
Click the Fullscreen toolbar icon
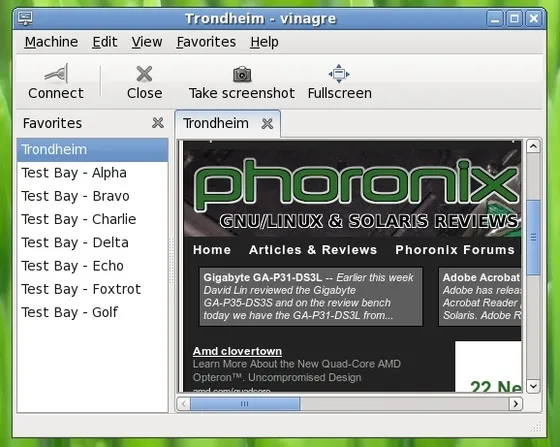coord(339,74)
